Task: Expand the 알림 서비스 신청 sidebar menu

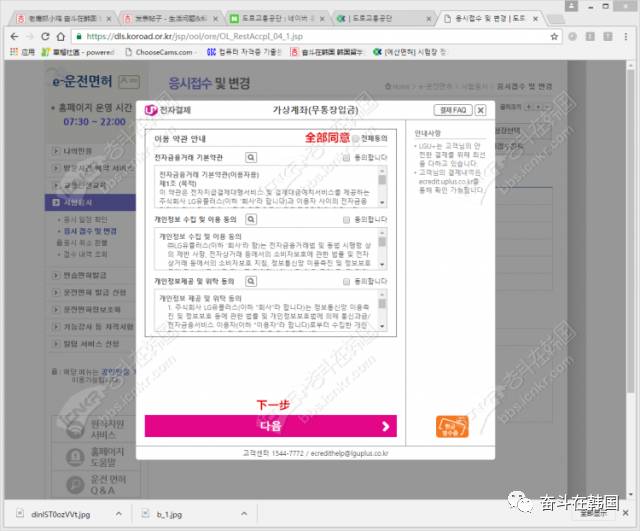Action: 56,344
